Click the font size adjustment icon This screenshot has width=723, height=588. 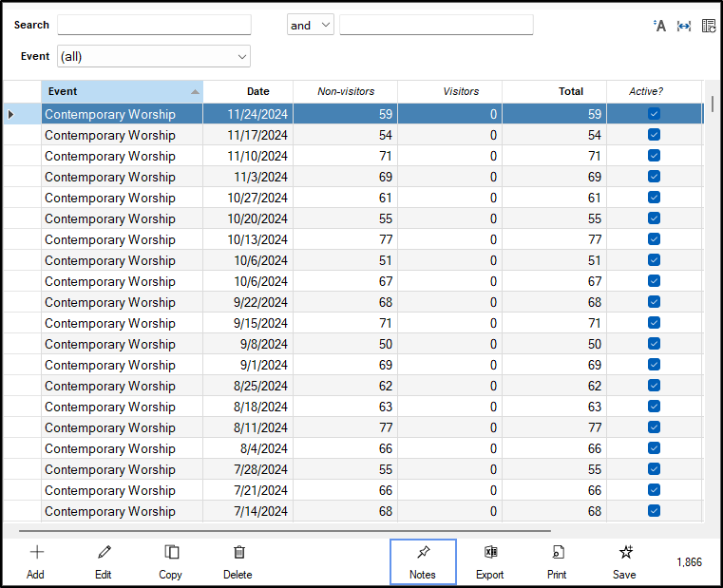[x=659, y=26]
